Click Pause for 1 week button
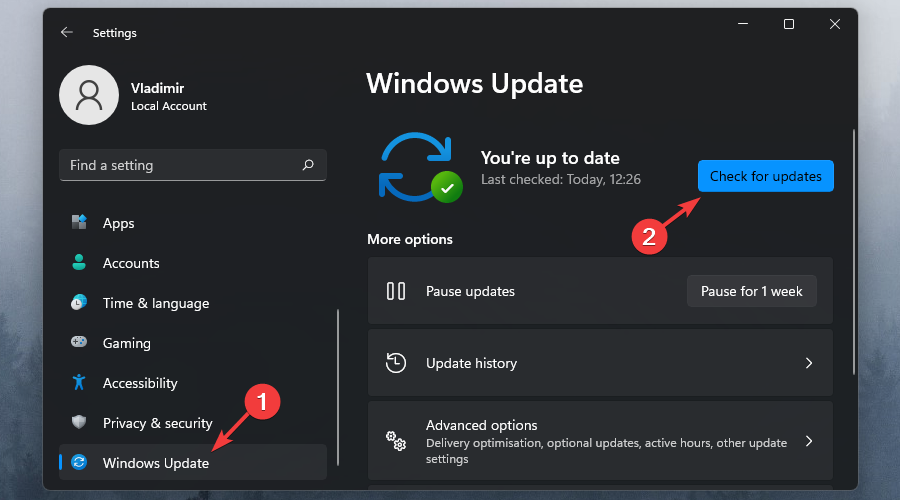Image resolution: width=900 pixels, height=500 pixels. click(751, 292)
